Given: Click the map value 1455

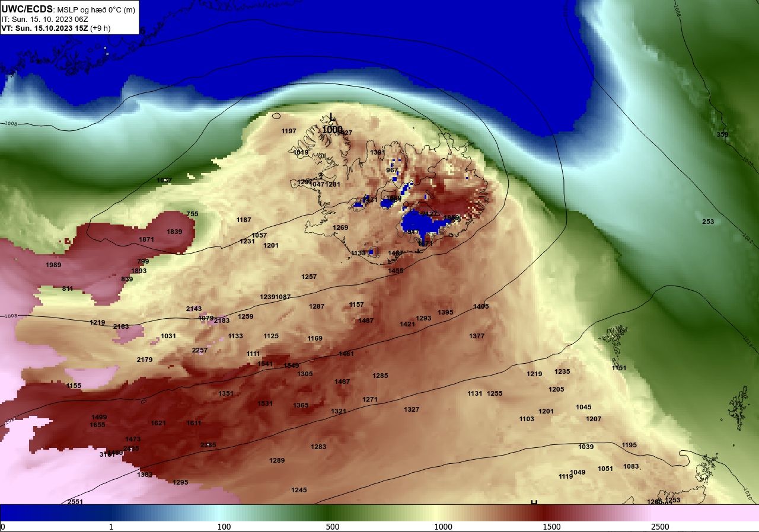Looking at the screenshot, I should pos(396,271).
